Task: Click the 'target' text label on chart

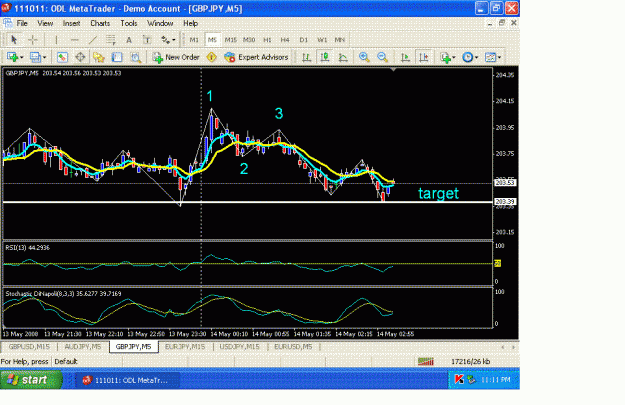Action: coord(438,193)
